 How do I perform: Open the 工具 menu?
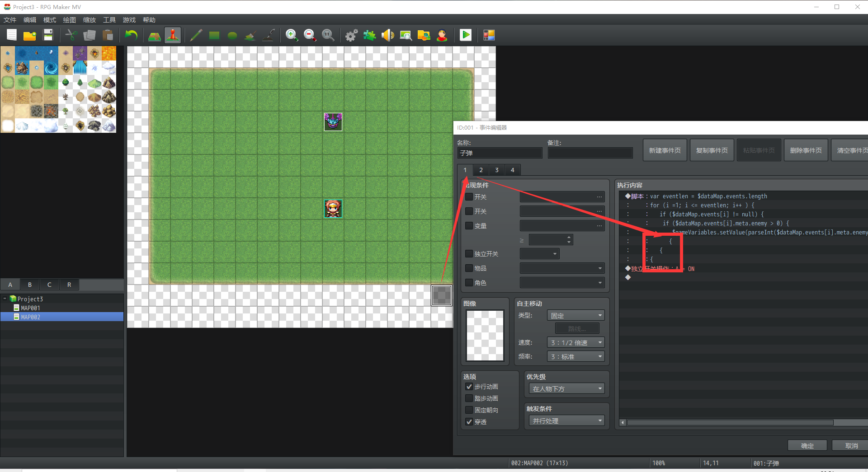[x=109, y=20]
